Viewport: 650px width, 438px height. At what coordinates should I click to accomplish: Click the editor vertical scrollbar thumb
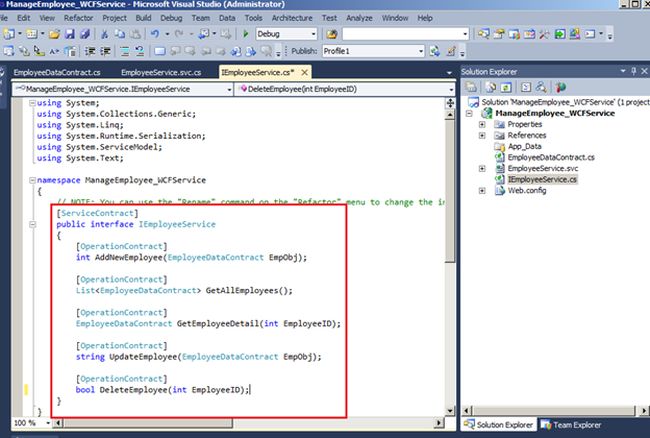[x=450, y=191]
